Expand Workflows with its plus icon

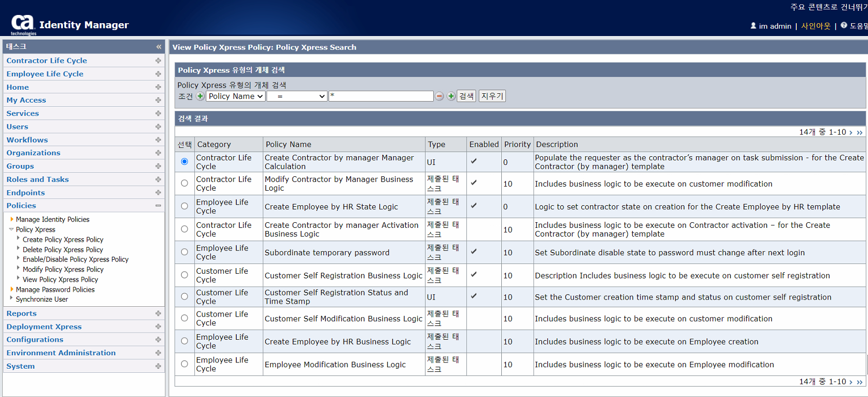pyautogui.click(x=158, y=140)
